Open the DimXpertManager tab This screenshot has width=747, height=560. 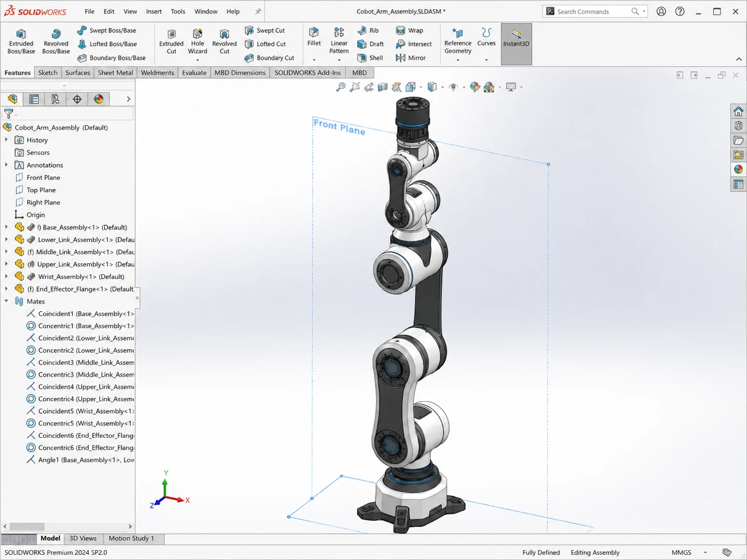[x=77, y=99]
